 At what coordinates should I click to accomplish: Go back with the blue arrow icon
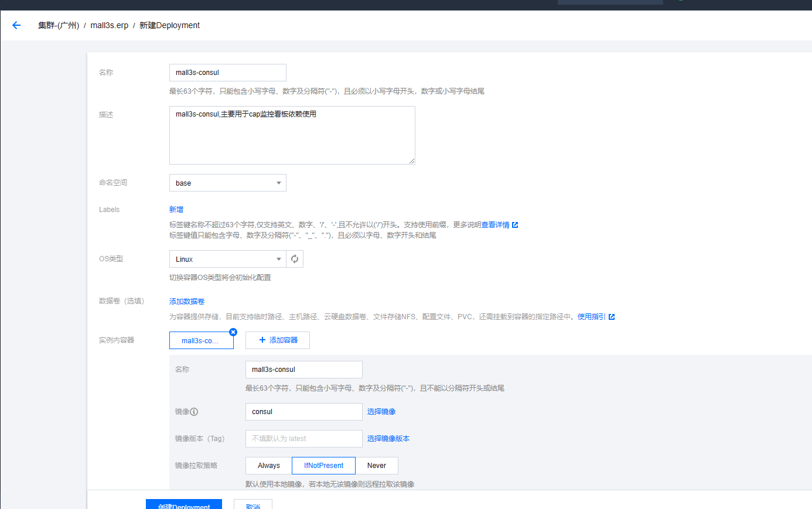coord(16,25)
